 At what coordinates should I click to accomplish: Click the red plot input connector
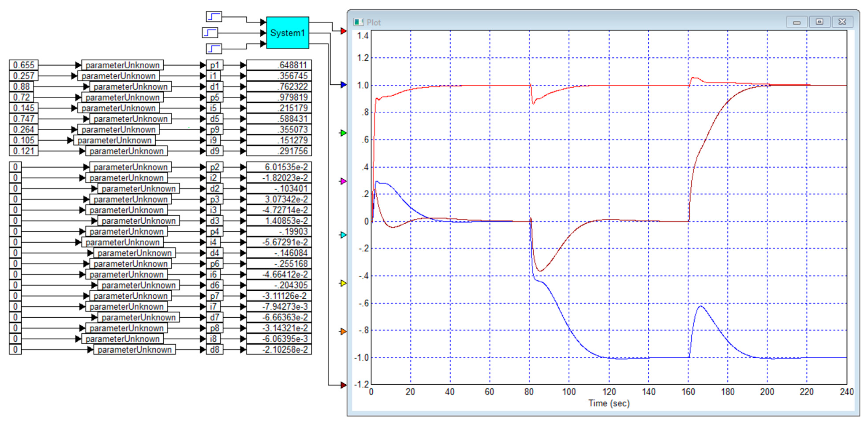(343, 31)
